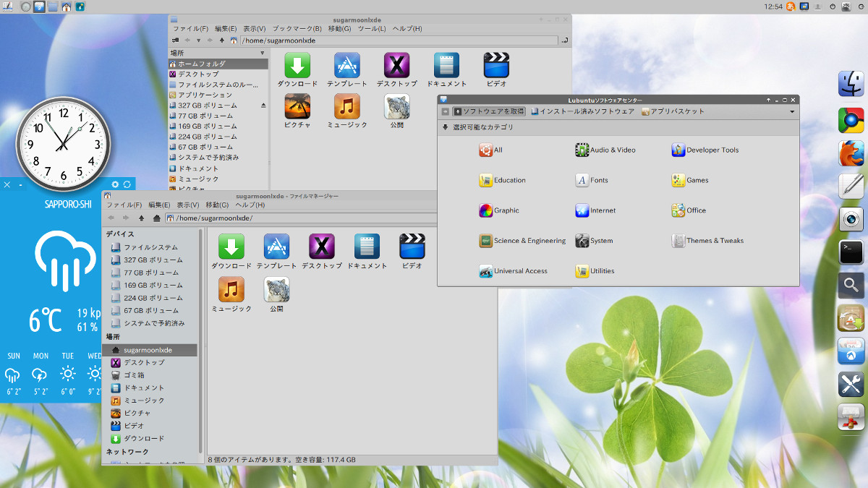This screenshot has height=488, width=868.
Task: Open the camera app in dock
Action: click(851, 219)
